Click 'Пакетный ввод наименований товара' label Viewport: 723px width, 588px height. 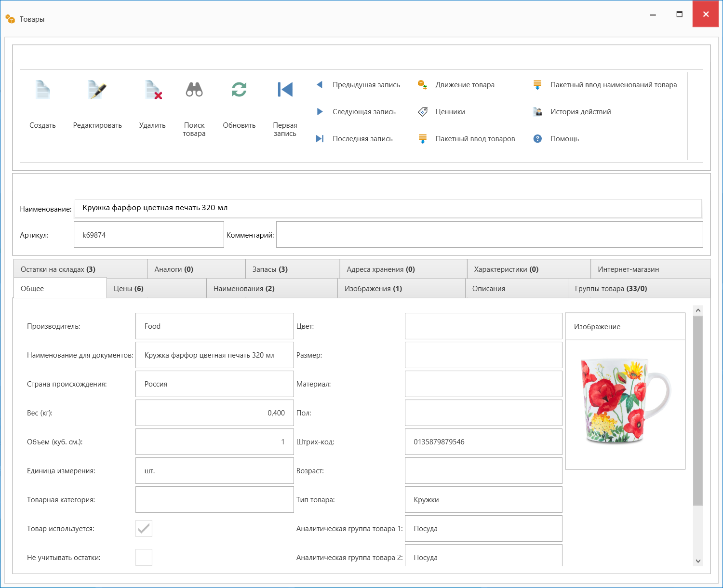(x=614, y=85)
